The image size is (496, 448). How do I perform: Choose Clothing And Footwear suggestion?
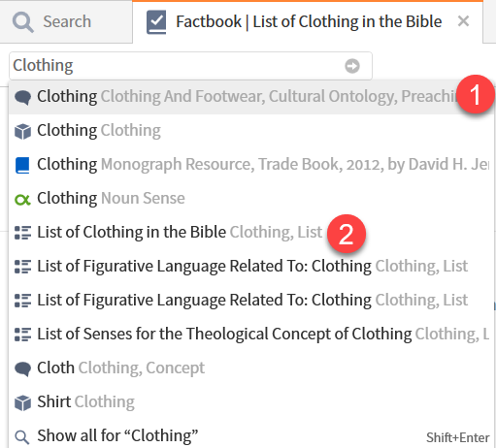251,97
